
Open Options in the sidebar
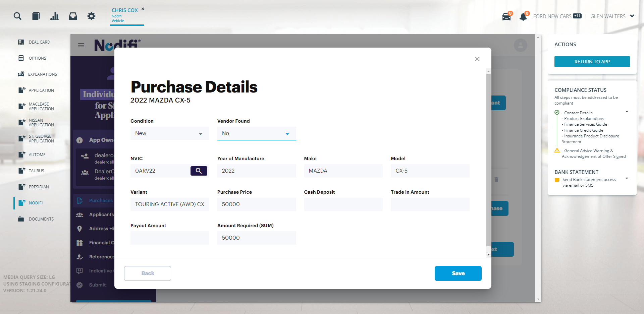coord(37,58)
